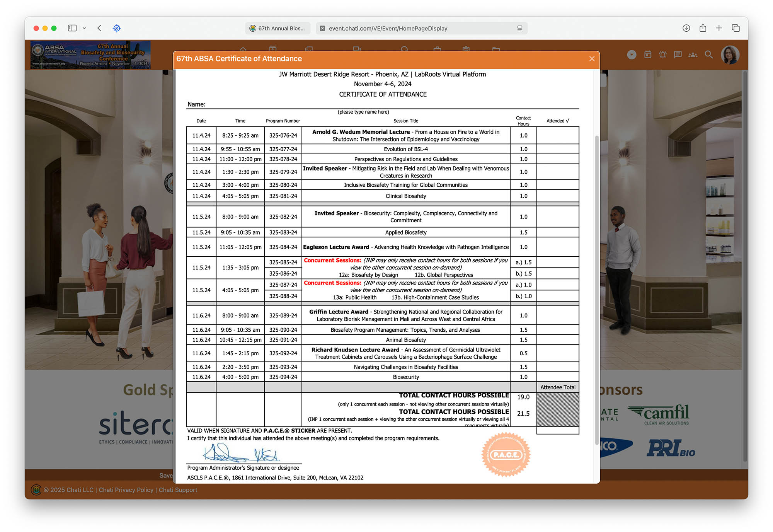
Task: Open the user profile avatar
Action: 730,55
